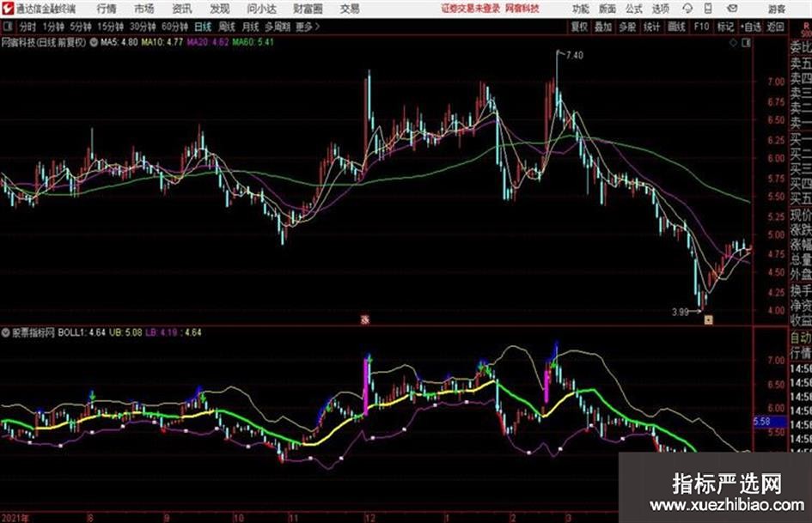Open the 功能 menu
Screen dimensions: 812x523
(581, 9)
